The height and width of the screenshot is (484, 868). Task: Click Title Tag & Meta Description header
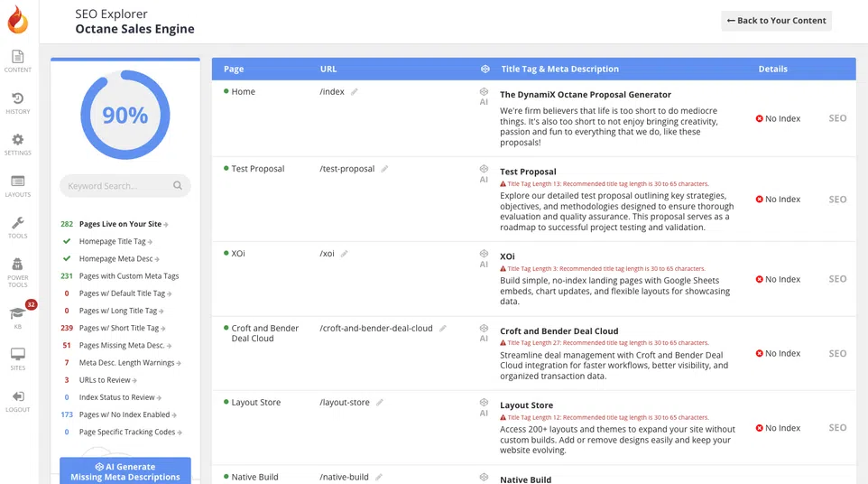tap(559, 70)
